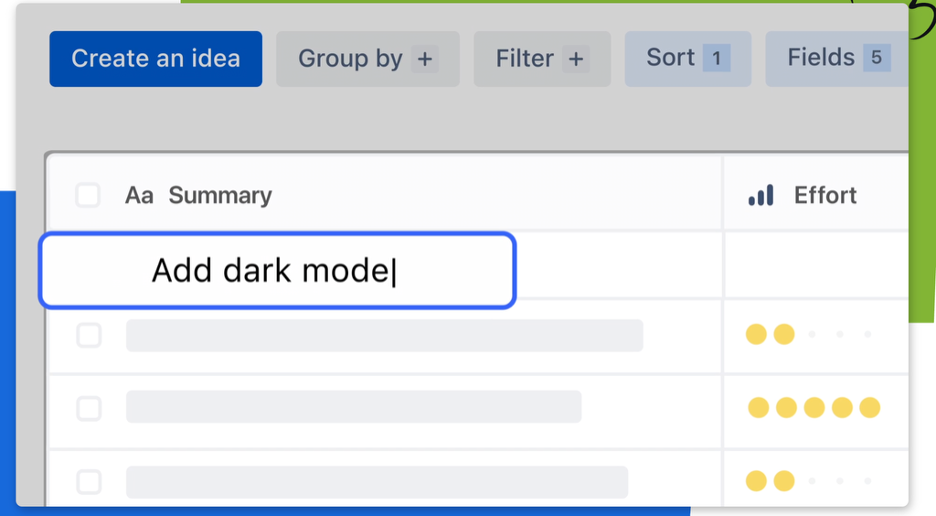Click the first yellow effort dot in last row

756,482
